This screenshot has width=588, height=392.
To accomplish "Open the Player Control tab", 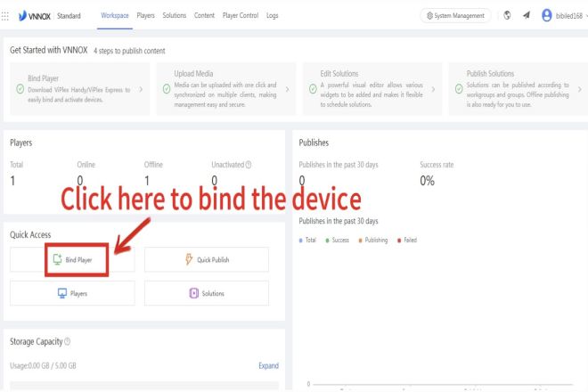I will point(241,15).
